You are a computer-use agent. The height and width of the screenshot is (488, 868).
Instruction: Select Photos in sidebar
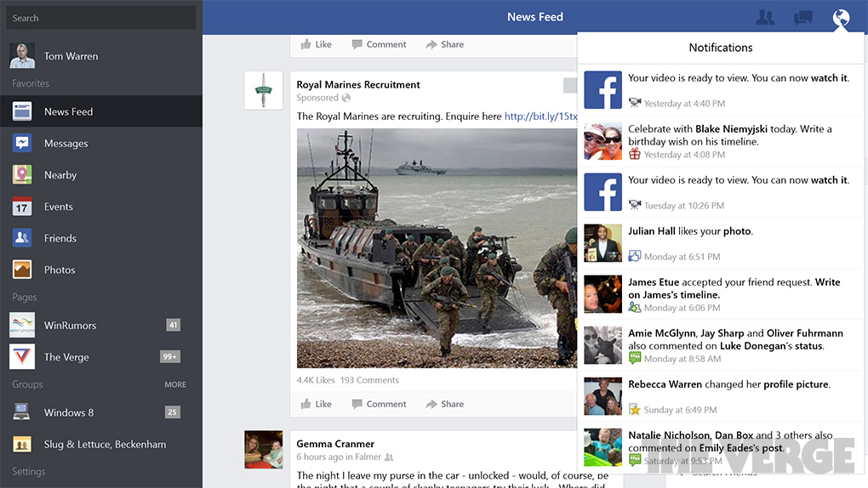coord(101,270)
